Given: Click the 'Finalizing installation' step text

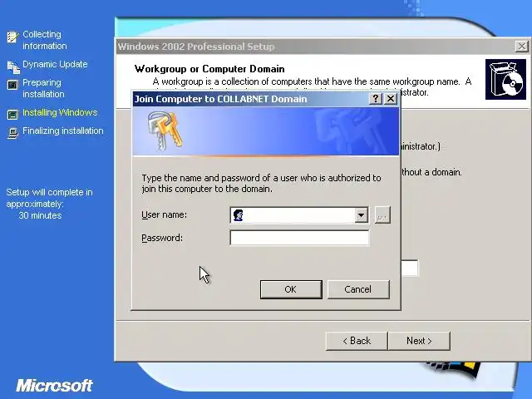Looking at the screenshot, I should click(63, 131).
